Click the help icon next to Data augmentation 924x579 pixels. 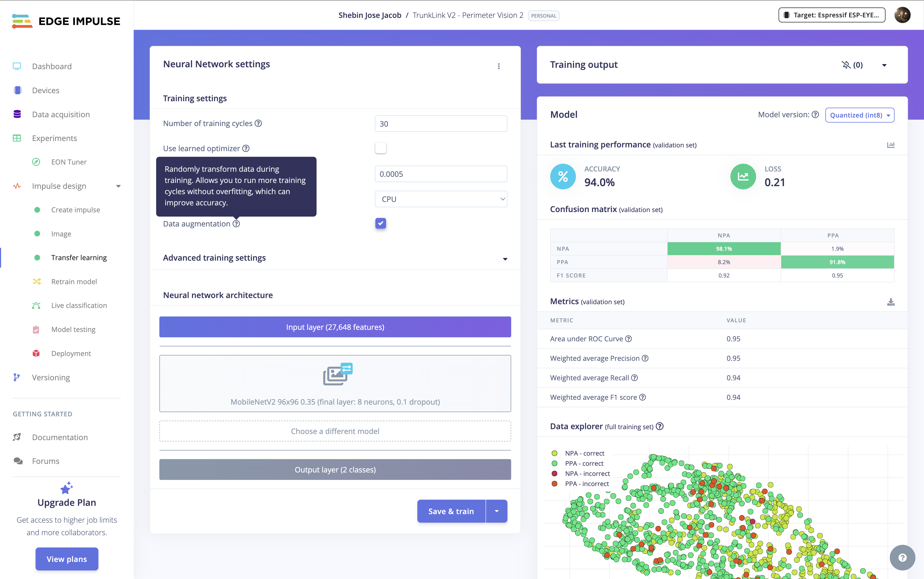(236, 224)
